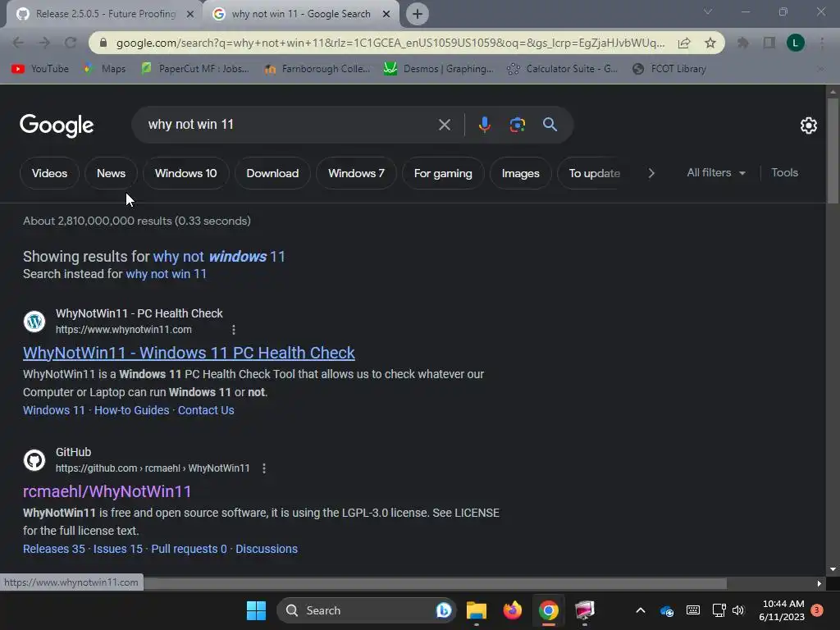This screenshot has height=630, width=840.
Task: Search instead for why not win 11
Action: (x=166, y=274)
